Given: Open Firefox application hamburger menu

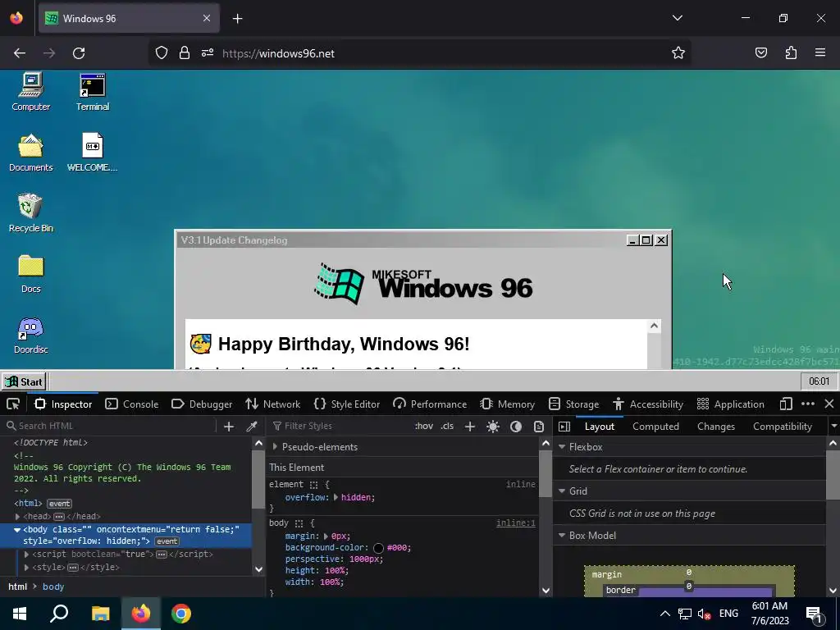Looking at the screenshot, I should [x=819, y=52].
